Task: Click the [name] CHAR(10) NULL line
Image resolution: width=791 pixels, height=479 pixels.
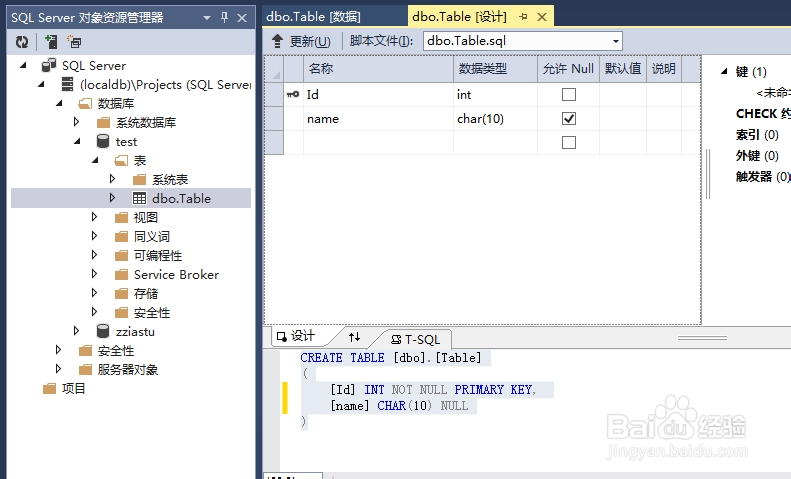Action: pos(399,405)
